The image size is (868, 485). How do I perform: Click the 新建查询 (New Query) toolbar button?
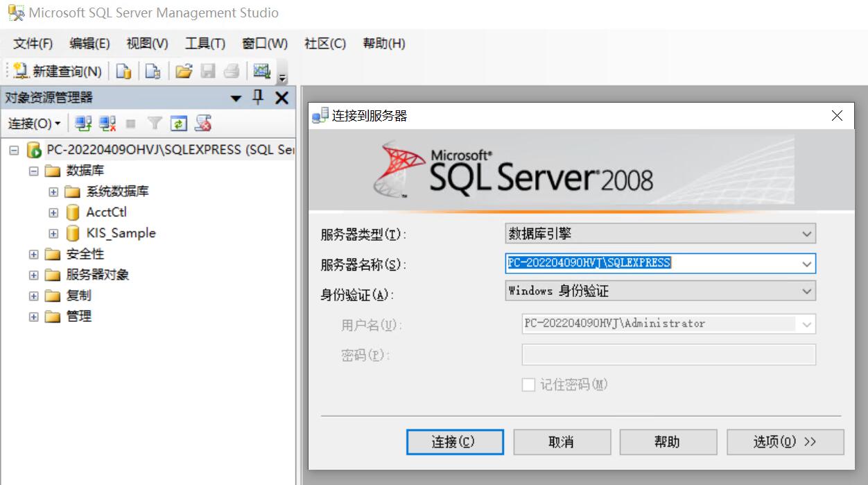pyautogui.click(x=58, y=71)
